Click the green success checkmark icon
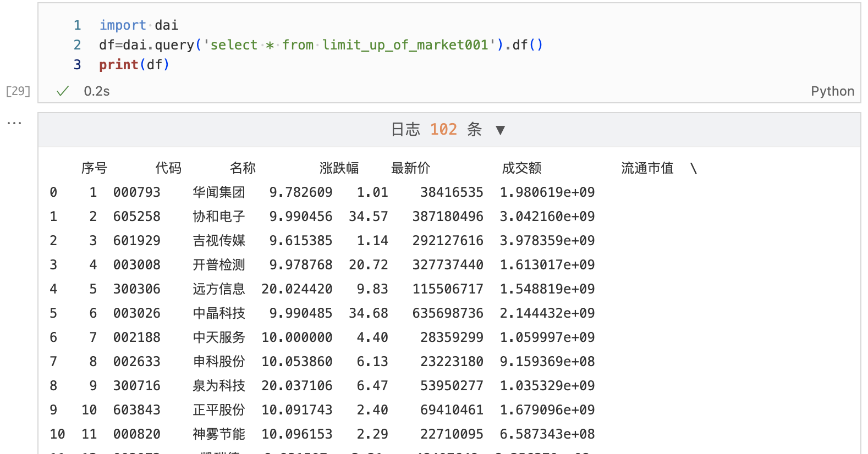Viewport: 868px width, 454px height. (63, 91)
